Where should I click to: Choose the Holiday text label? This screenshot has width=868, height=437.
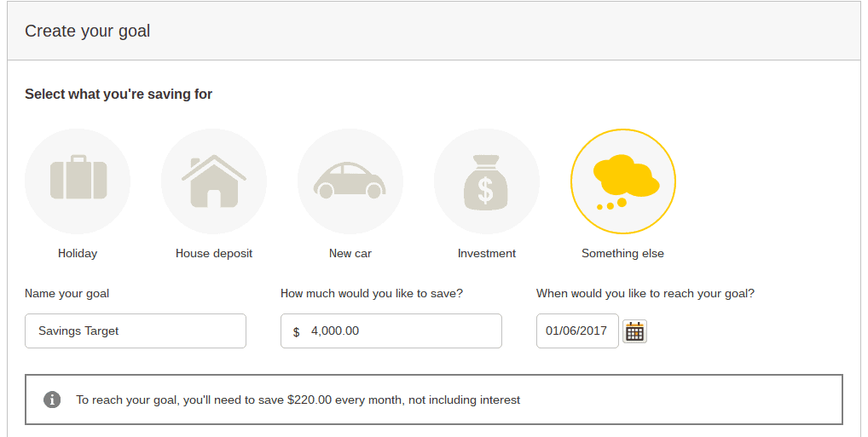[x=78, y=253]
